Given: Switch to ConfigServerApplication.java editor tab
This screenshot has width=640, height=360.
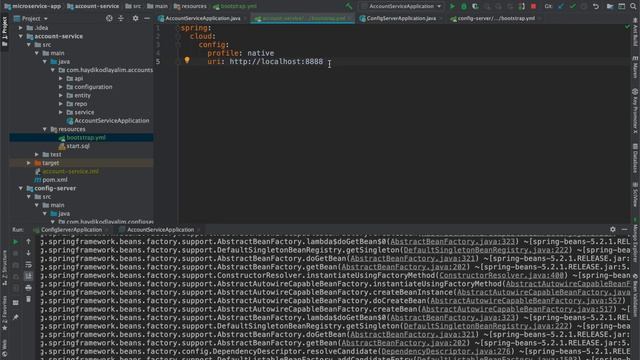Looking at the screenshot, I should pyautogui.click(x=398, y=18).
